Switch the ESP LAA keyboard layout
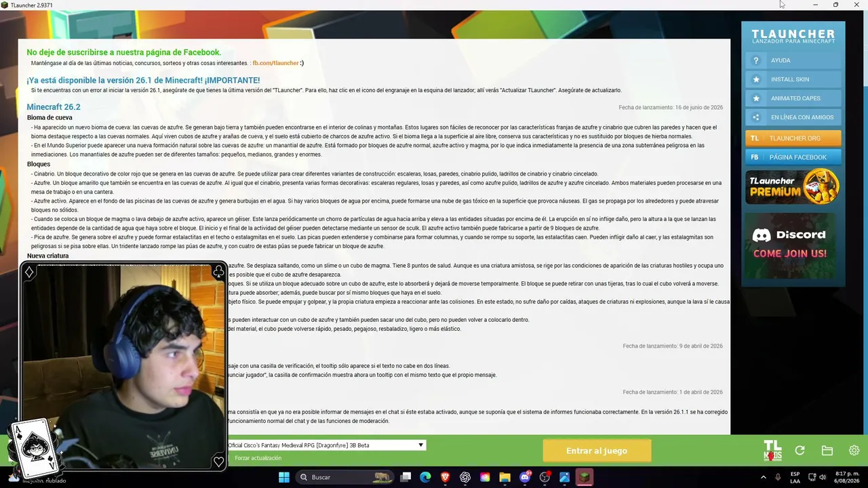 [x=795, y=477]
